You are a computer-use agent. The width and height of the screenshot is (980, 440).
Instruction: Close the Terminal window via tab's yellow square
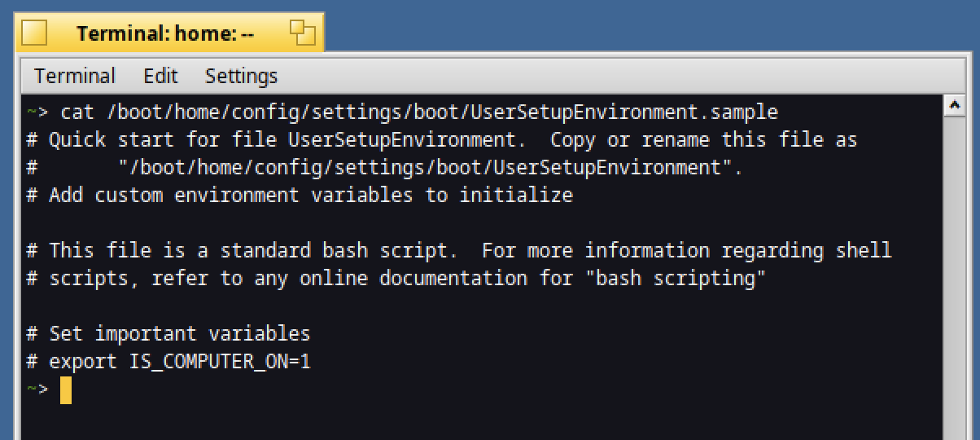(34, 33)
